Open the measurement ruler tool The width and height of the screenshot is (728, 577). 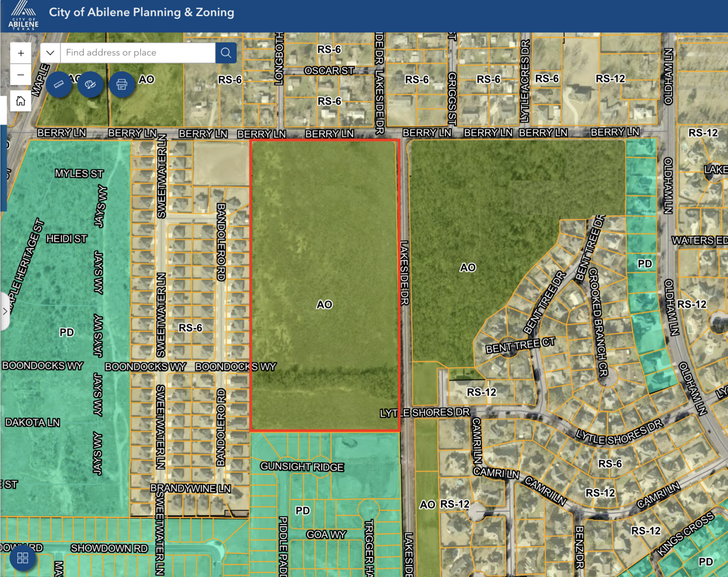(59, 84)
